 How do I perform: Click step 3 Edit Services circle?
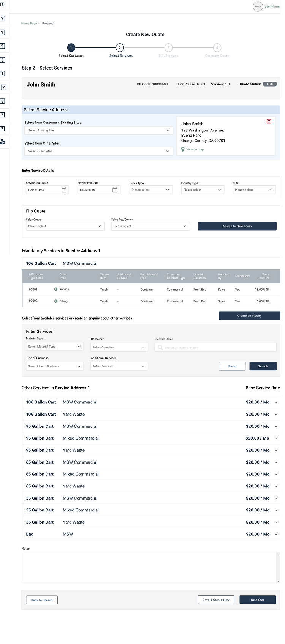[x=168, y=47]
